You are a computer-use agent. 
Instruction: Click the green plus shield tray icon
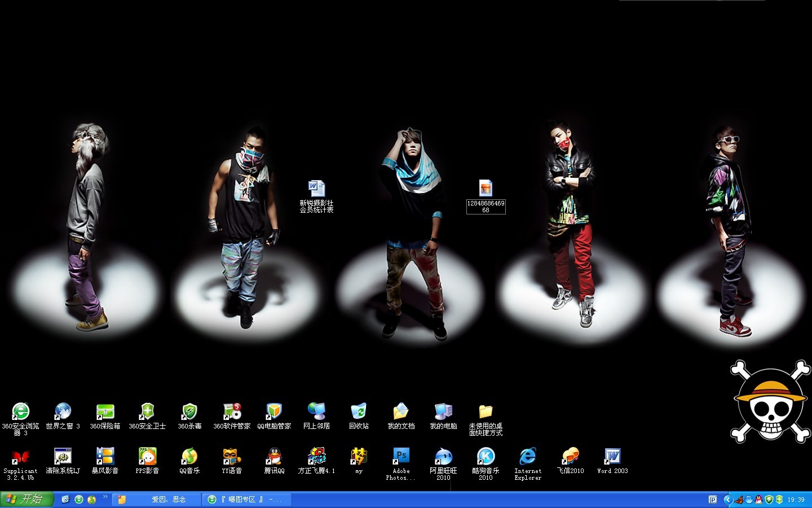779,500
